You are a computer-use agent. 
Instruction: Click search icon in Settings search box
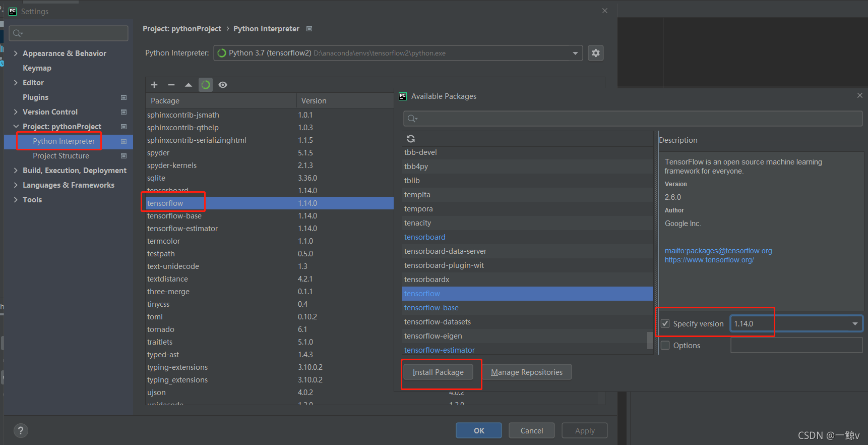(x=18, y=33)
